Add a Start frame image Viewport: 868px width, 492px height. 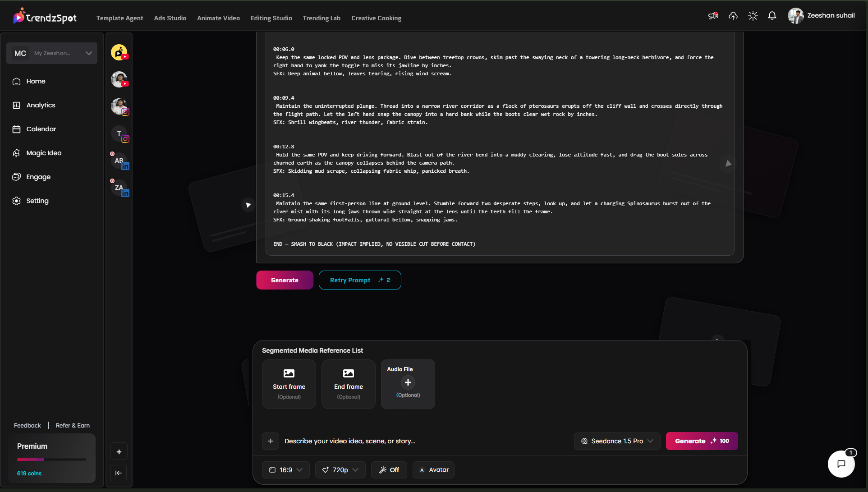point(289,384)
